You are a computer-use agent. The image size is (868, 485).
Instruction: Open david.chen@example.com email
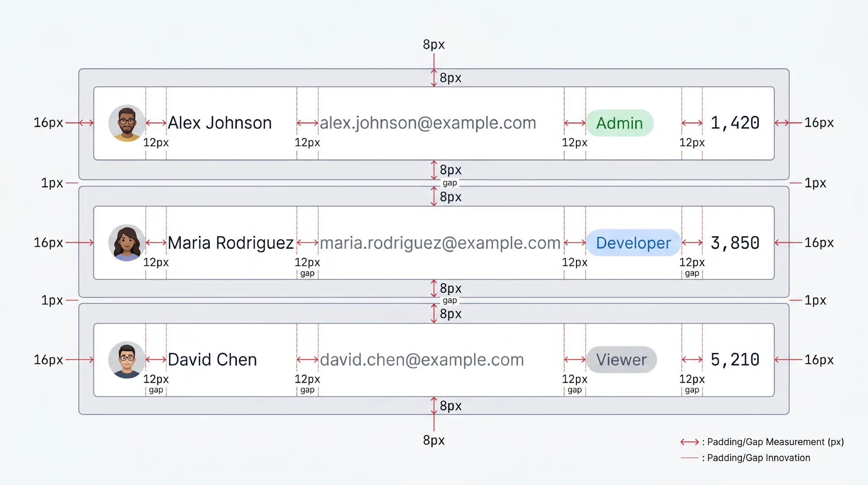pos(422,360)
